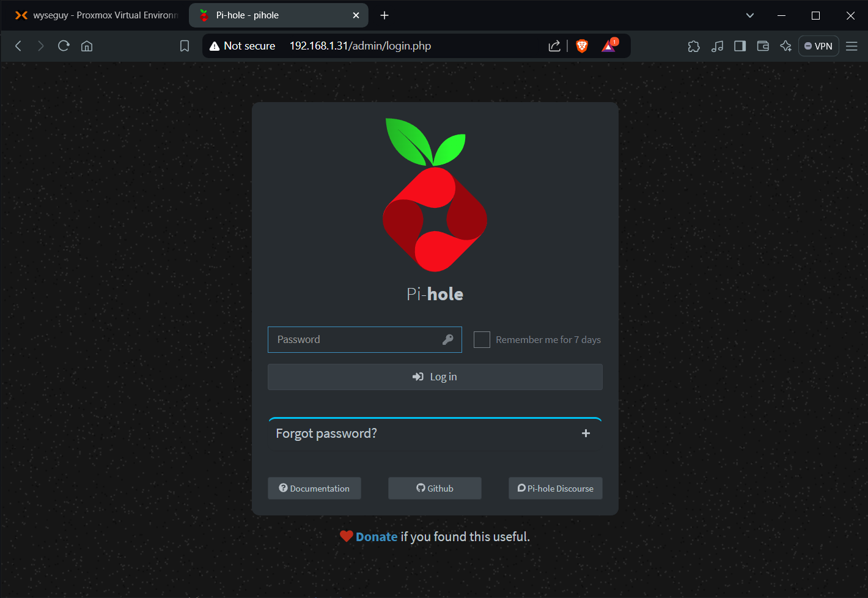Go back with the browser back arrow
Image resolution: width=868 pixels, height=598 pixels.
click(x=18, y=46)
